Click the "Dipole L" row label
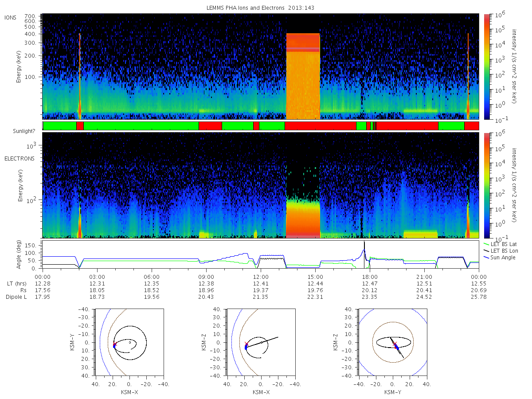532x399 pixels. coord(16,297)
